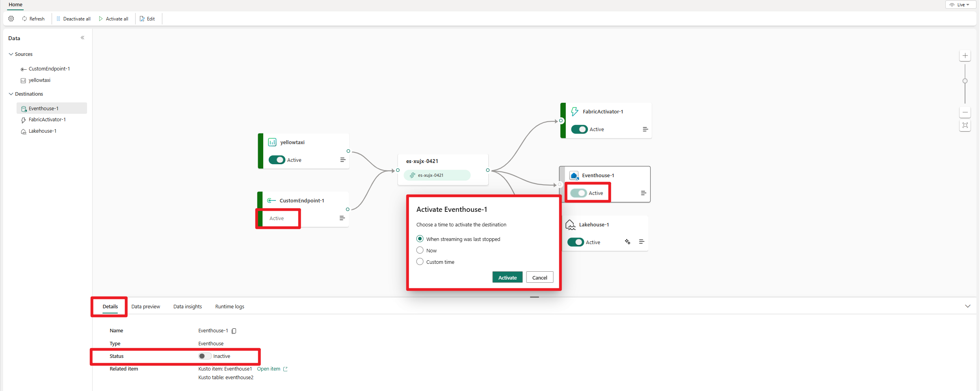
Task: Open the yellowtaxi node menu icon
Action: (x=342, y=160)
